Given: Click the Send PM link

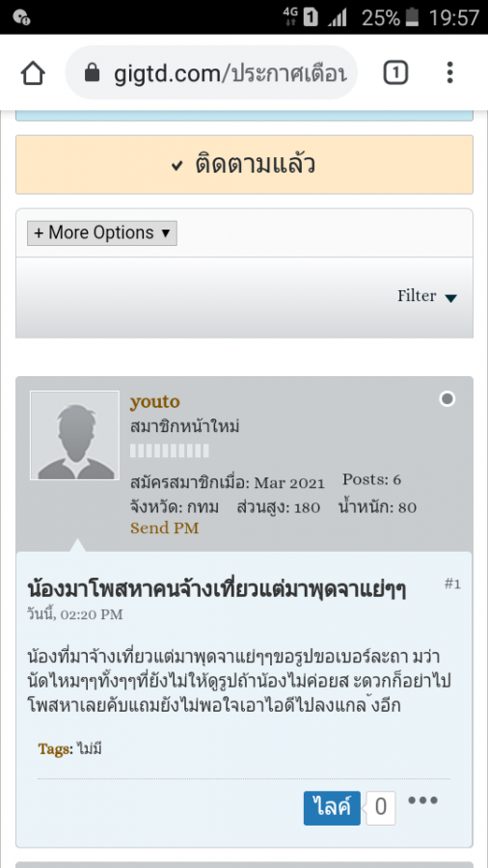Looking at the screenshot, I should (164, 529).
